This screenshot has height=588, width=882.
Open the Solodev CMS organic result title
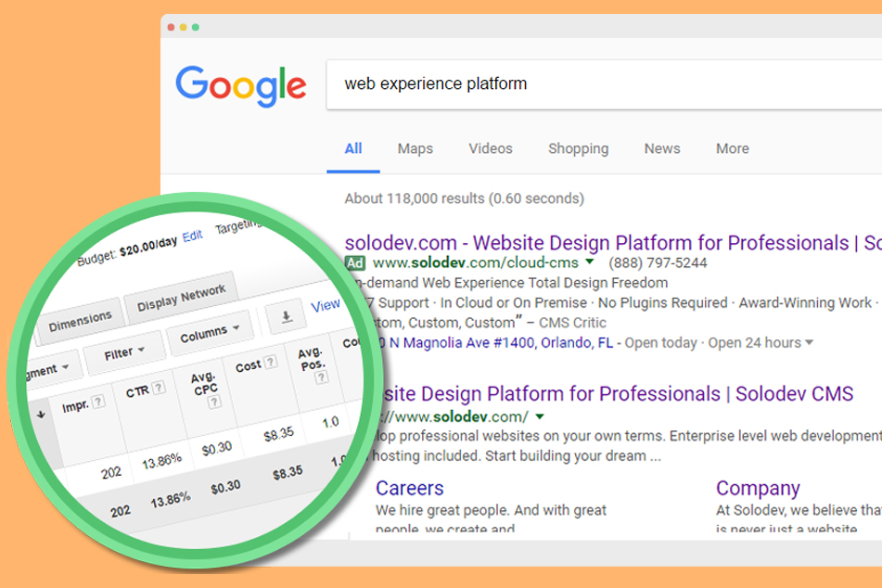coord(618,394)
